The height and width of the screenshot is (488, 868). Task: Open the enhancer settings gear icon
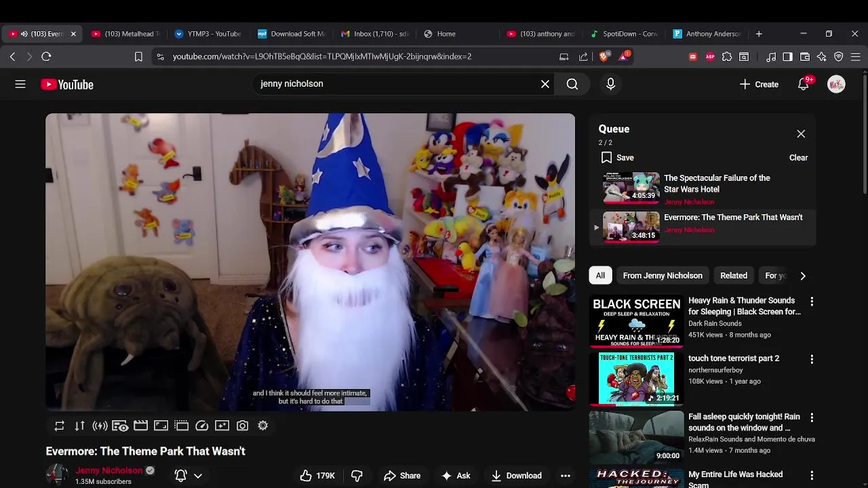tap(262, 426)
